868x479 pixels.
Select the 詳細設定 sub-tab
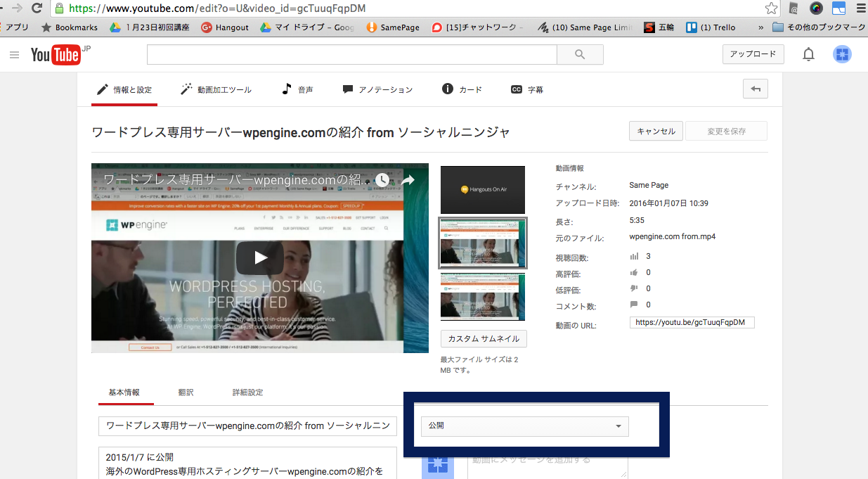pos(247,392)
